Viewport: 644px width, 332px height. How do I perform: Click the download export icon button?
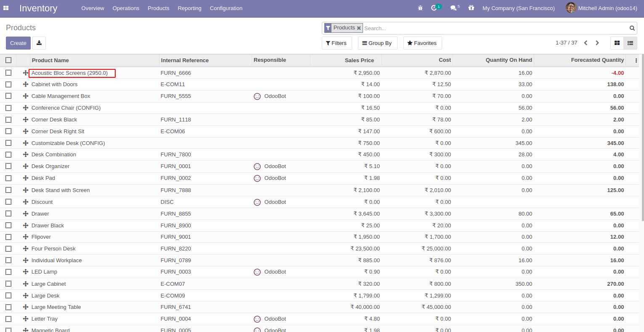39,43
